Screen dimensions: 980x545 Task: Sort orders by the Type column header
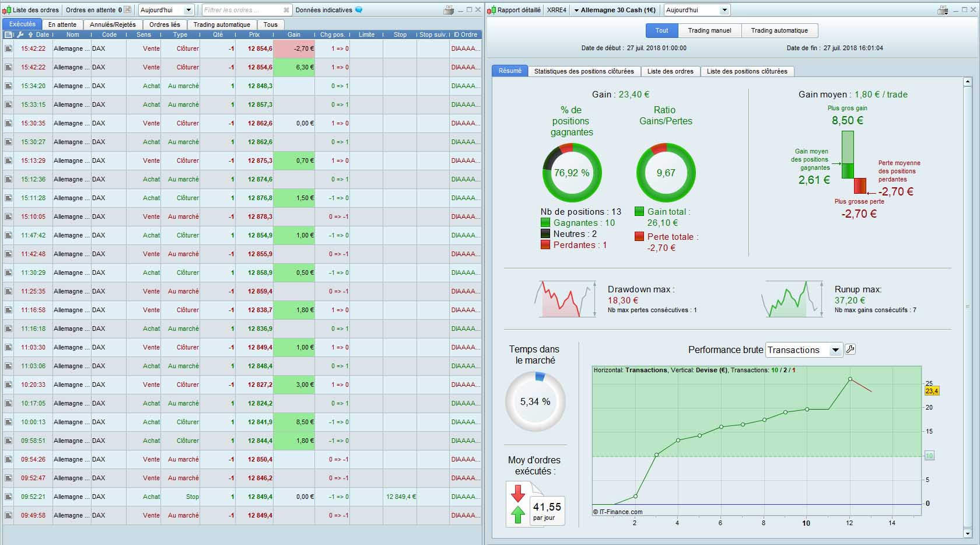click(180, 34)
